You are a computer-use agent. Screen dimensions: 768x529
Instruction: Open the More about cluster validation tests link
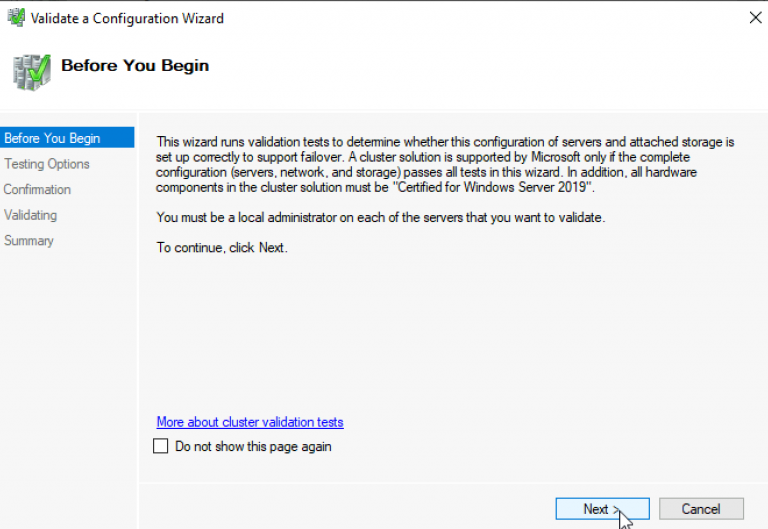(250, 422)
